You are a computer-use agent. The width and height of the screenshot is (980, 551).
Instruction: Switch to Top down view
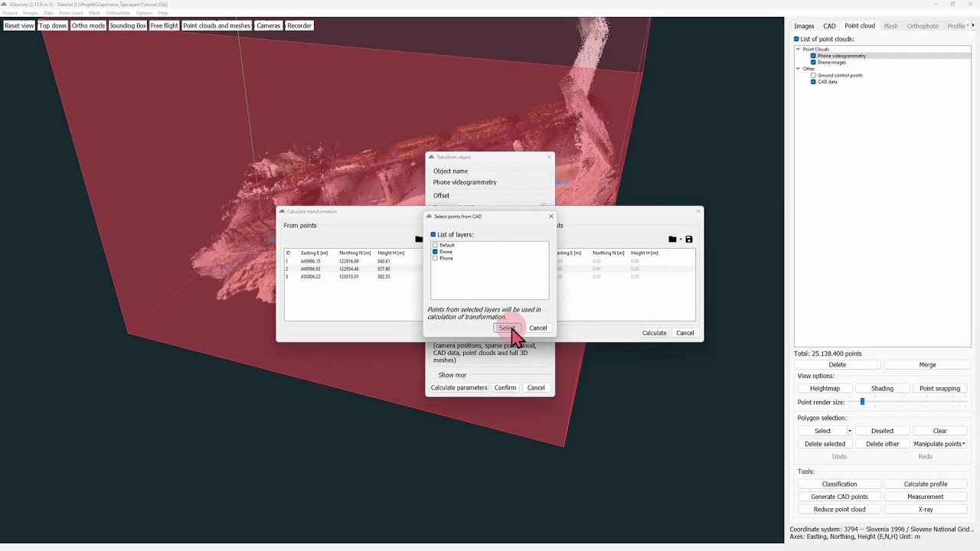point(52,25)
